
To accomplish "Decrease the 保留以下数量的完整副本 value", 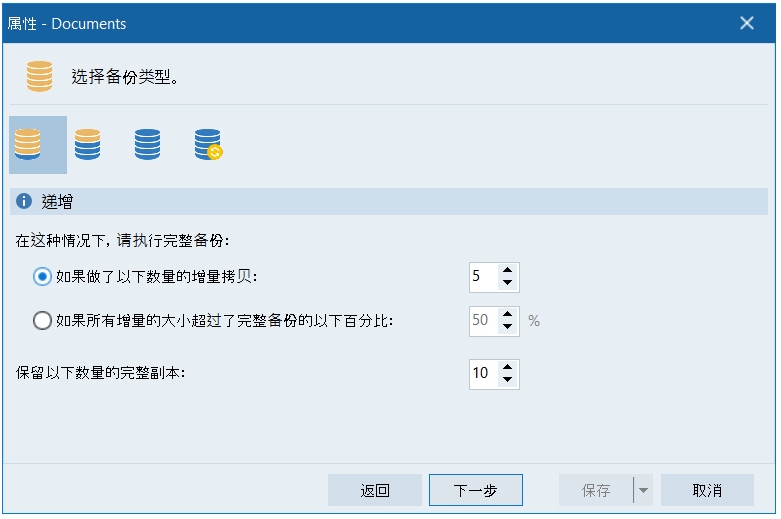I will click(508, 380).
